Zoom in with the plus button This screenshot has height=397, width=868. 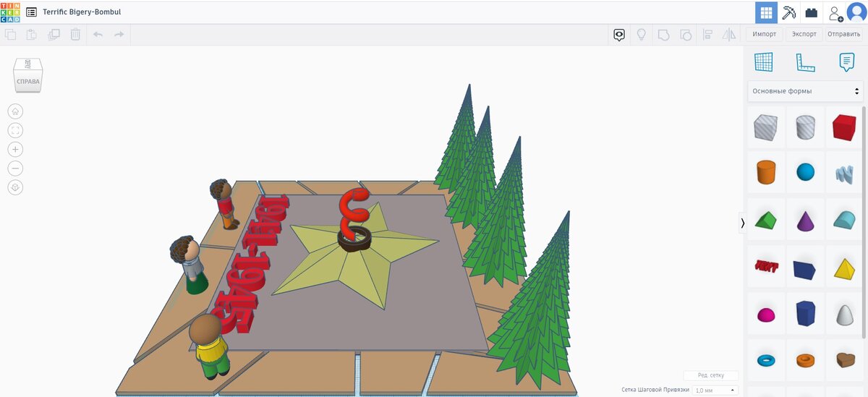click(15, 149)
